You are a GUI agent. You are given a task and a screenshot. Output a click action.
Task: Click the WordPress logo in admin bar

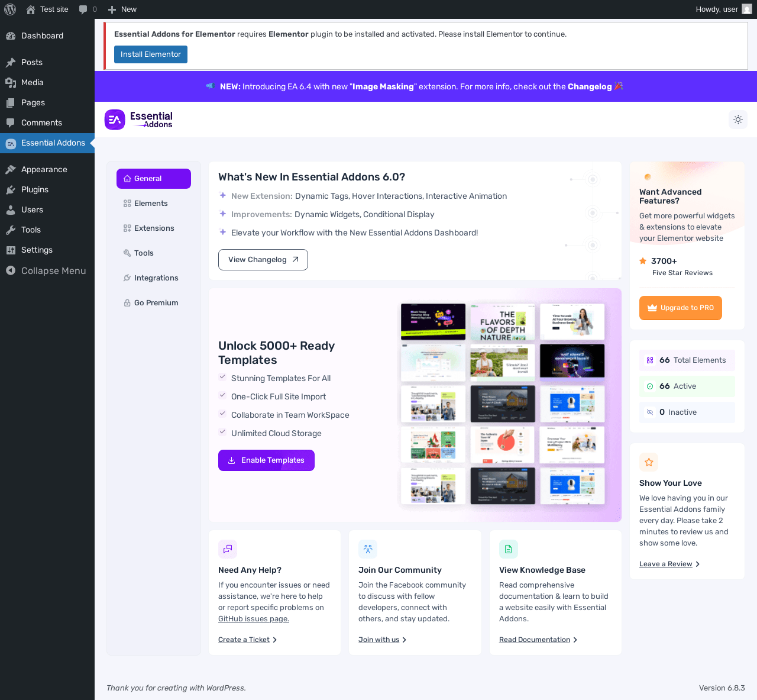[10, 9]
